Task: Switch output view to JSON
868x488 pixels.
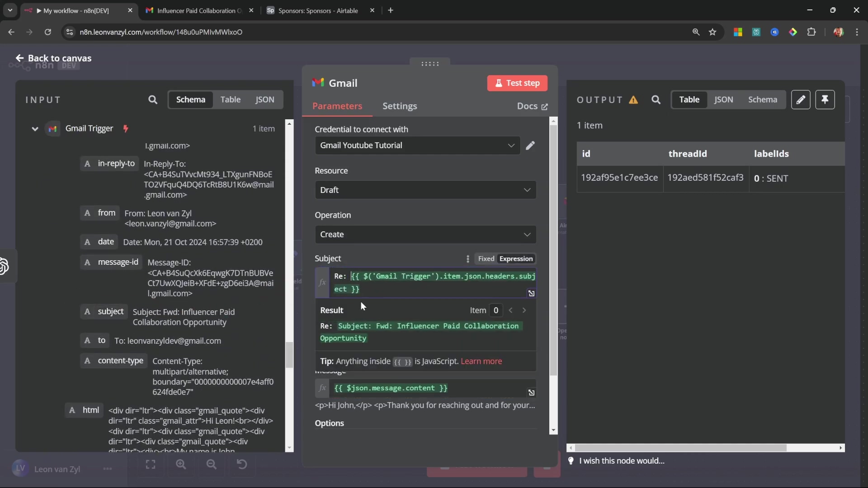Action: 723,100
